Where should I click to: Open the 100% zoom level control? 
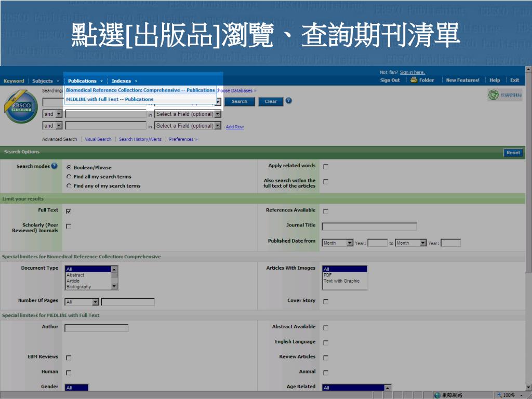tap(510, 395)
